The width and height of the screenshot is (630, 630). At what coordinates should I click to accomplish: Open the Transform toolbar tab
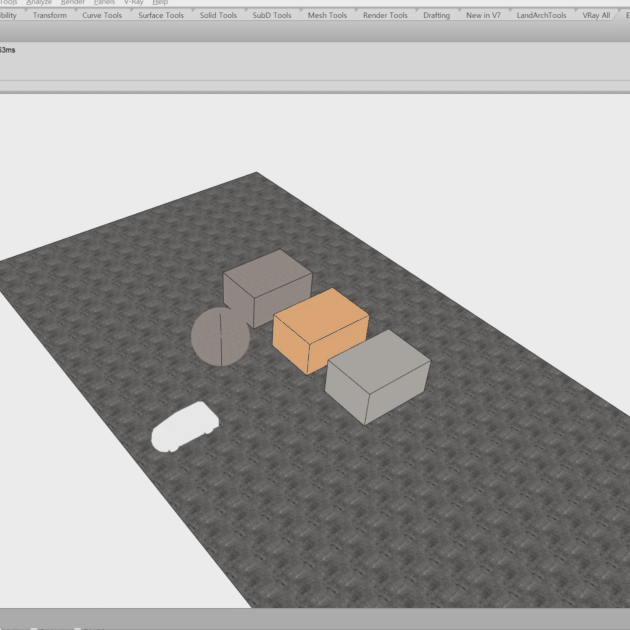click(49, 16)
